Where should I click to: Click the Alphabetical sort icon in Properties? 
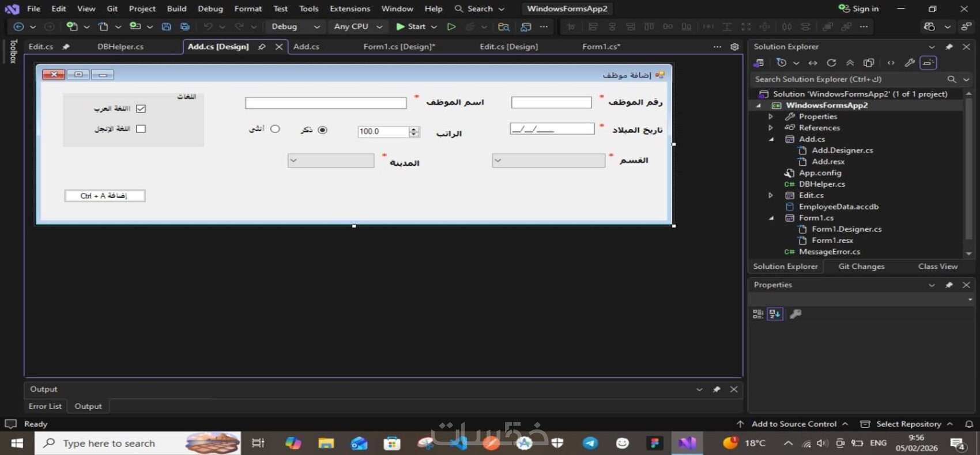click(x=775, y=314)
